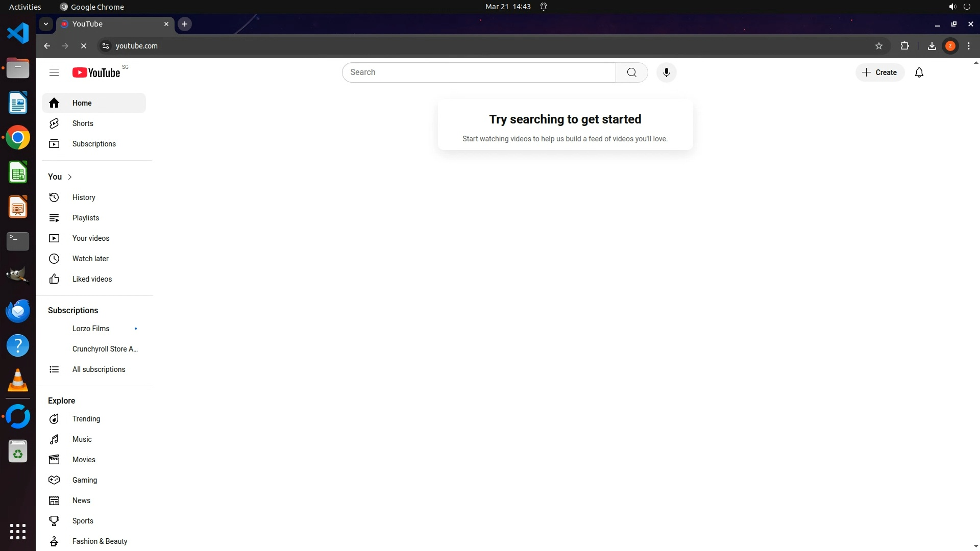
Task: Click the voice search microphone icon
Action: [x=666, y=72]
